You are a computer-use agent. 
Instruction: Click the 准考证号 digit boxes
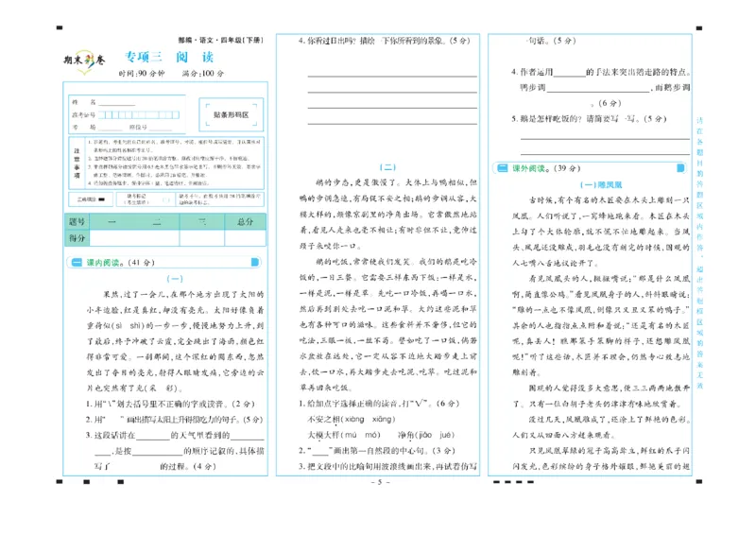point(139,114)
